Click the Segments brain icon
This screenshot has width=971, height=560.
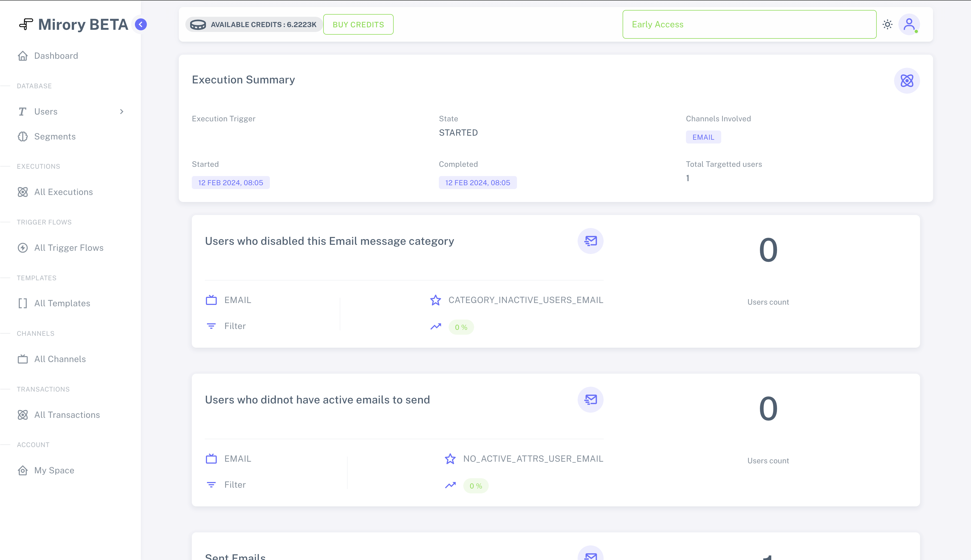[x=23, y=136]
